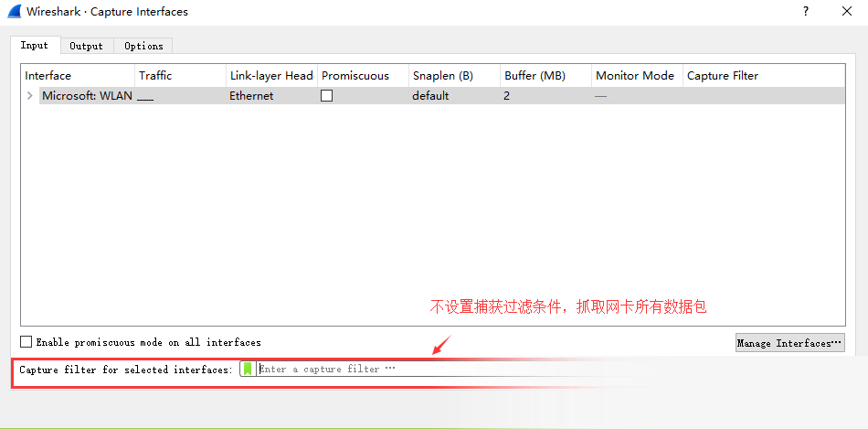Open the title bar help question mark
The image size is (868, 429).
pos(806,11)
